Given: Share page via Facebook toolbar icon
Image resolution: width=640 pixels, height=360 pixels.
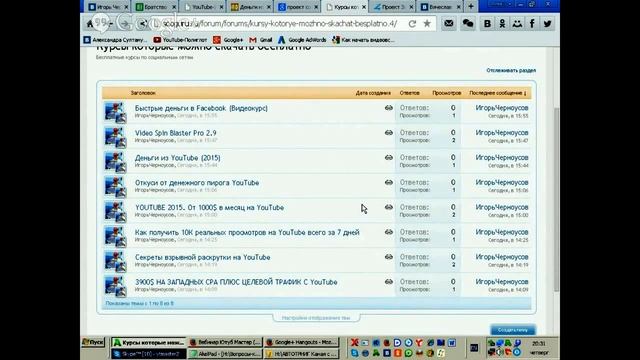Looking at the screenshot, I should point(532,24).
